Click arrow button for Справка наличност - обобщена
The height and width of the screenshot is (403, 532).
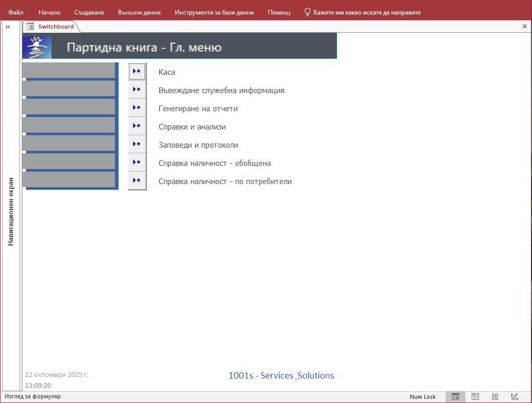click(137, 163)
